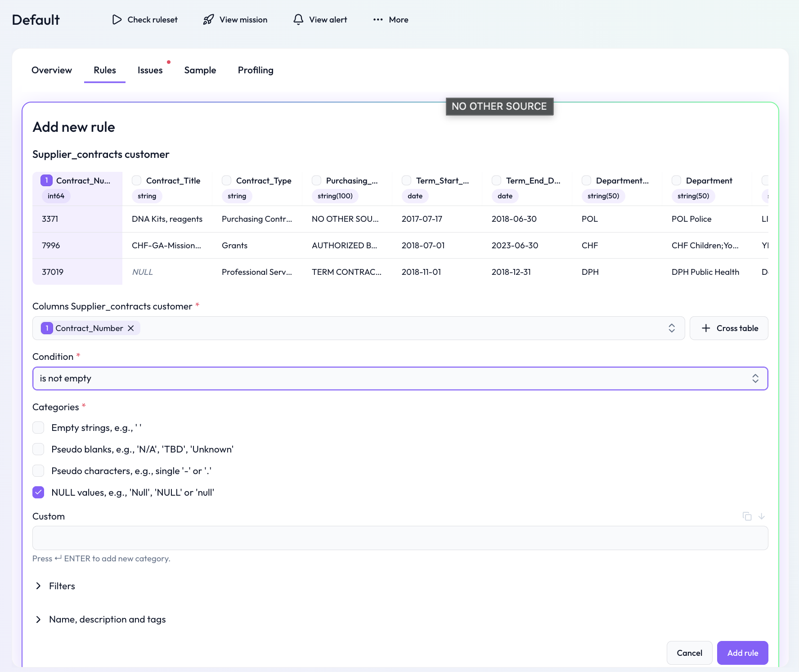Click the Cancel button
Image resolution: width=799 pixels, height=672 pixels.
(689, 653)
